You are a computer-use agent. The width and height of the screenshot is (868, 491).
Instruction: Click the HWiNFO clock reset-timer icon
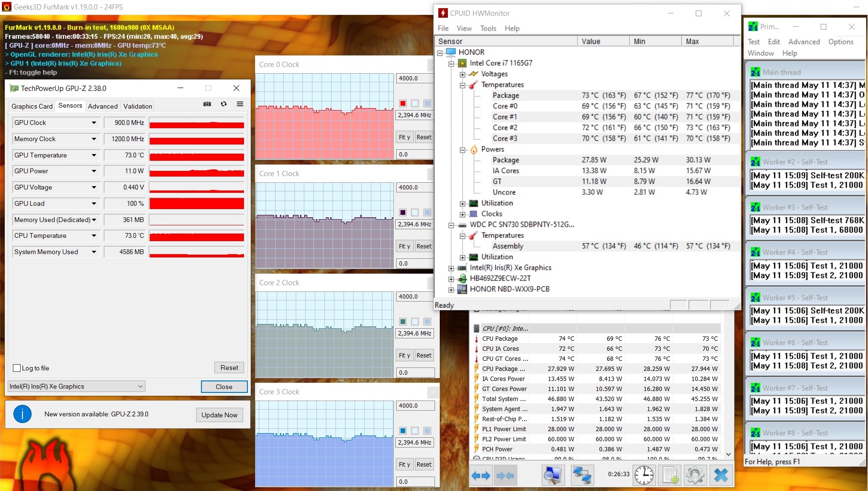(644, 475)
